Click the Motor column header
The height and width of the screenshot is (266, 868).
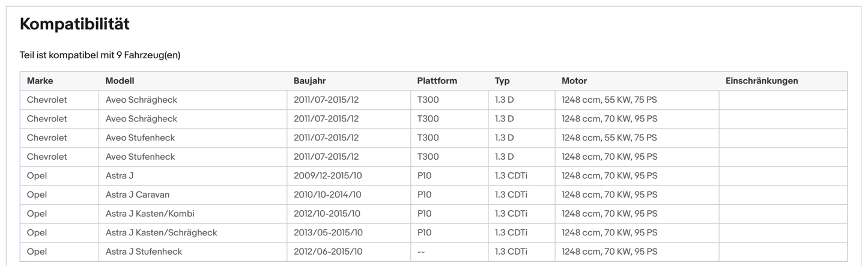pyautogui.click(x=574, y=81)
